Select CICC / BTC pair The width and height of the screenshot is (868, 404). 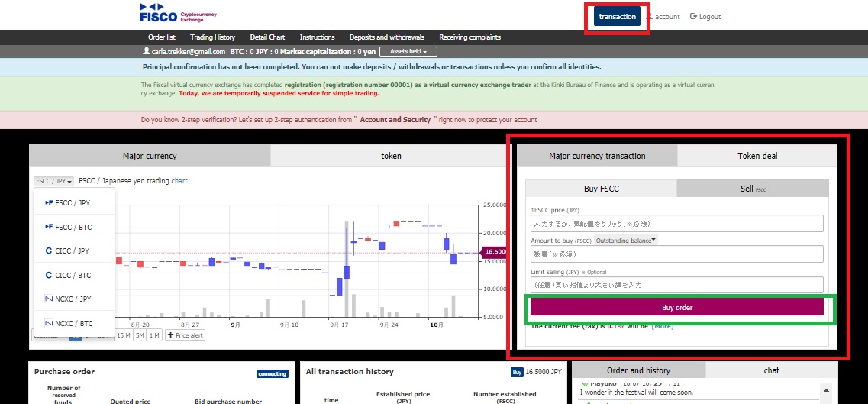click(x=74, y=275)
